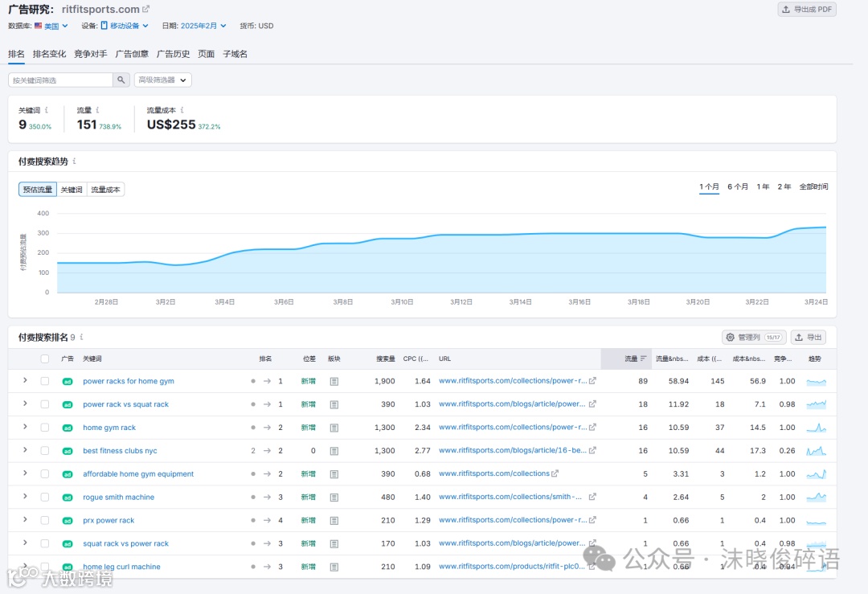Click into the 按关键词筛选 search field
868x594 pixels.
60,80
